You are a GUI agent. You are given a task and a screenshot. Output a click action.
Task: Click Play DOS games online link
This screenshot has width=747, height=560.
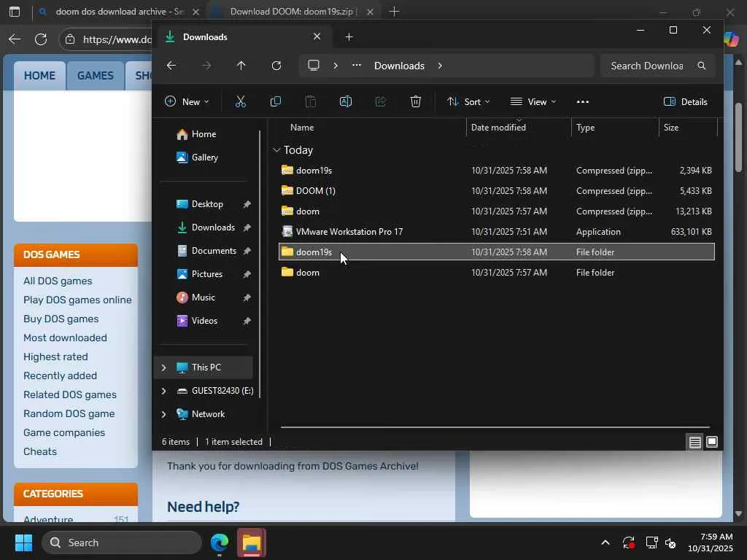pos(77,300)
